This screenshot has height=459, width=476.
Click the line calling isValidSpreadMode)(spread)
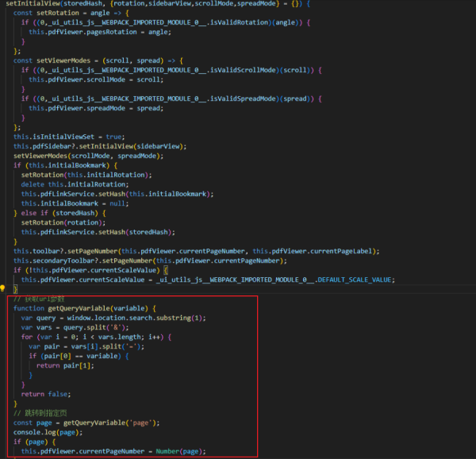tap(171, 98)
